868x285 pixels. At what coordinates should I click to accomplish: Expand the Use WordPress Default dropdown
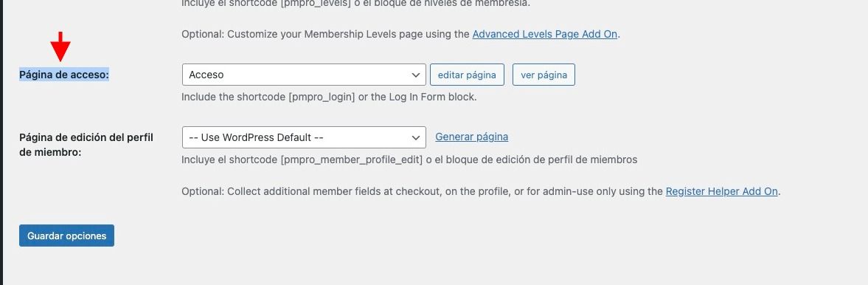(303, 137)
